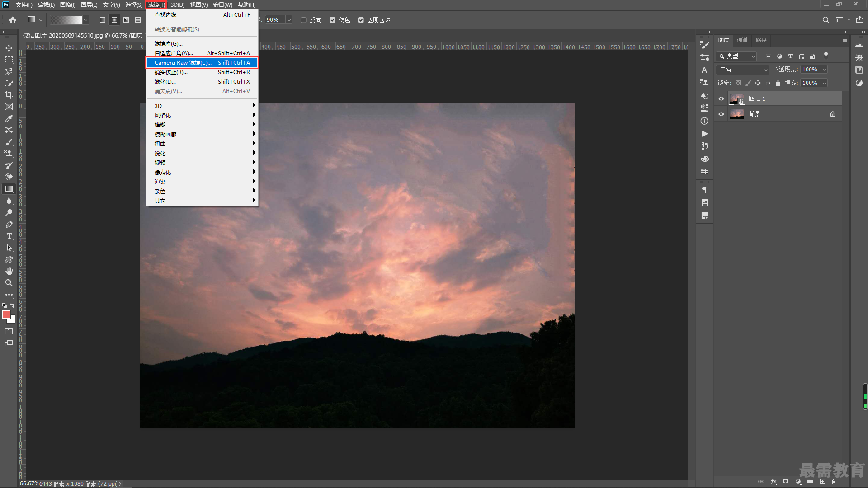This screenshot has height=488, width=868.
Task: Choose Camera Raw 滤镜 menu entry
Action: pos(202,62)
